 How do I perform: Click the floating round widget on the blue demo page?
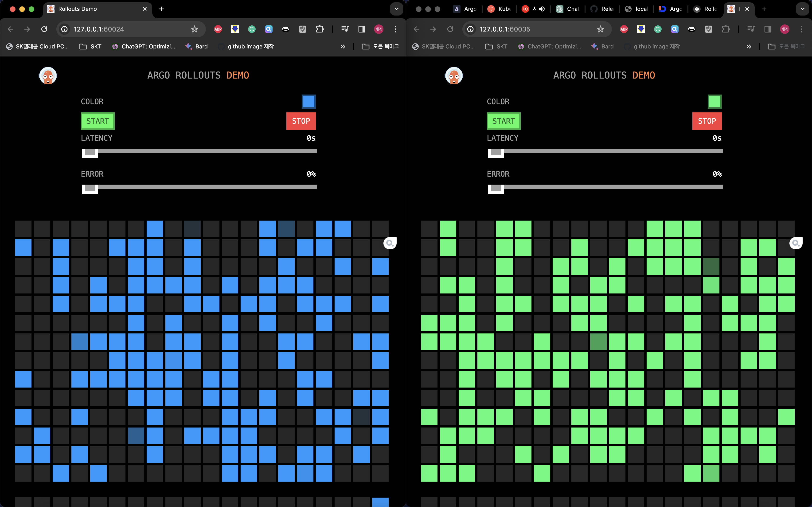coord(390,243)
